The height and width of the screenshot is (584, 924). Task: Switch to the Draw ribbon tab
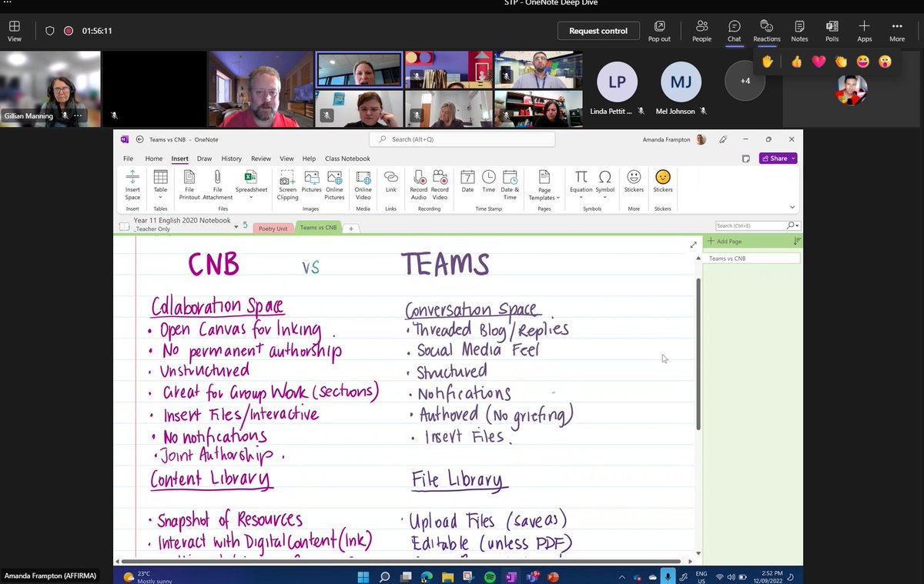point(205,159)
